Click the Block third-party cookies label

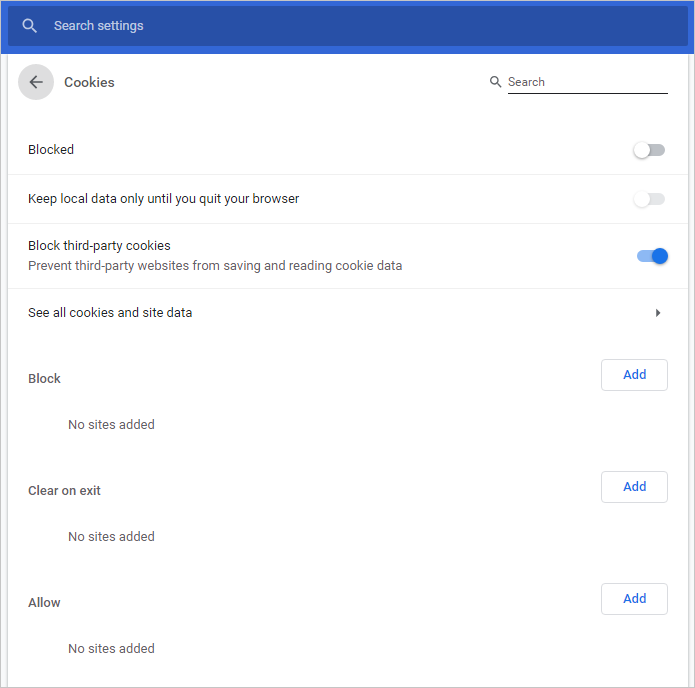tap(99, 246)
